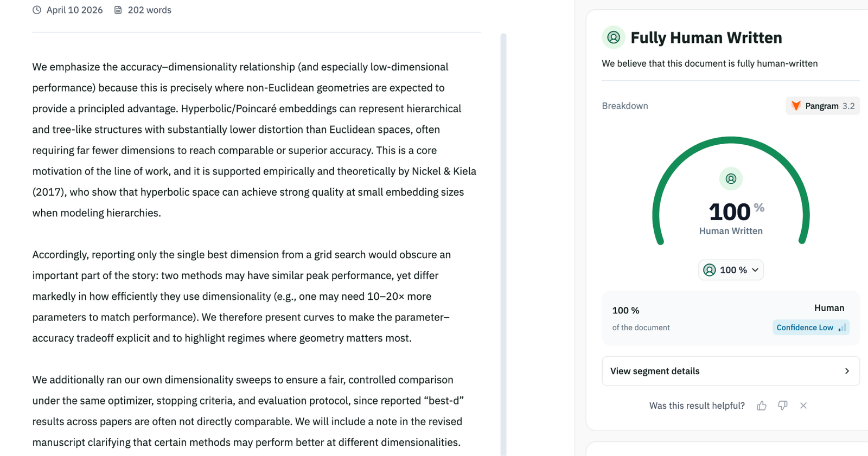Click the person icon on the 100% button
The width and height of the screenshot is (868, 456).
pos(710,269)
